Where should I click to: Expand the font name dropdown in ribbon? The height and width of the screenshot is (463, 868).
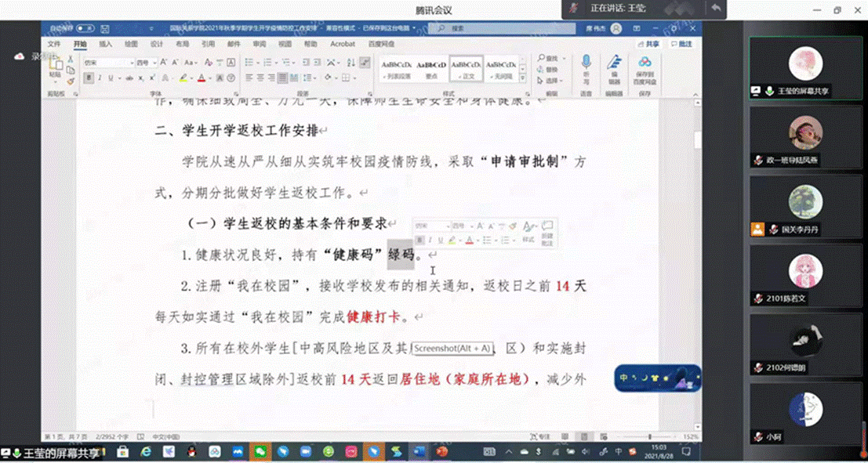[131, 63]
